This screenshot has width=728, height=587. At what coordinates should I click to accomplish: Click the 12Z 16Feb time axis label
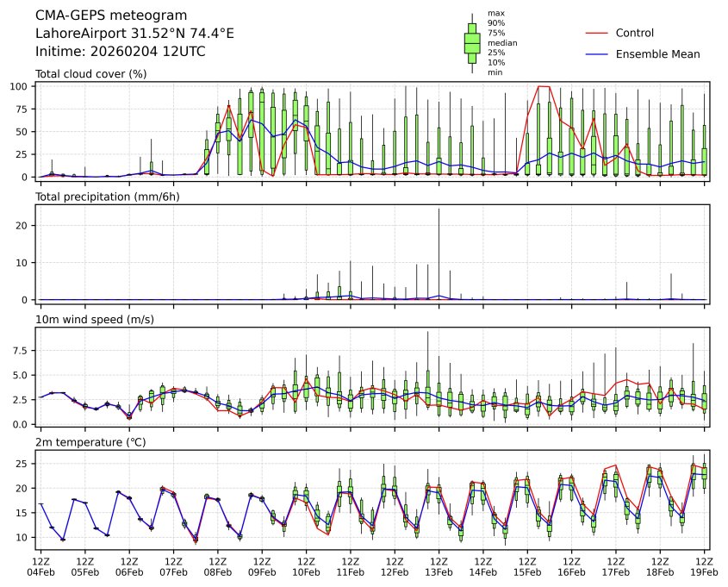coord(572,566)
